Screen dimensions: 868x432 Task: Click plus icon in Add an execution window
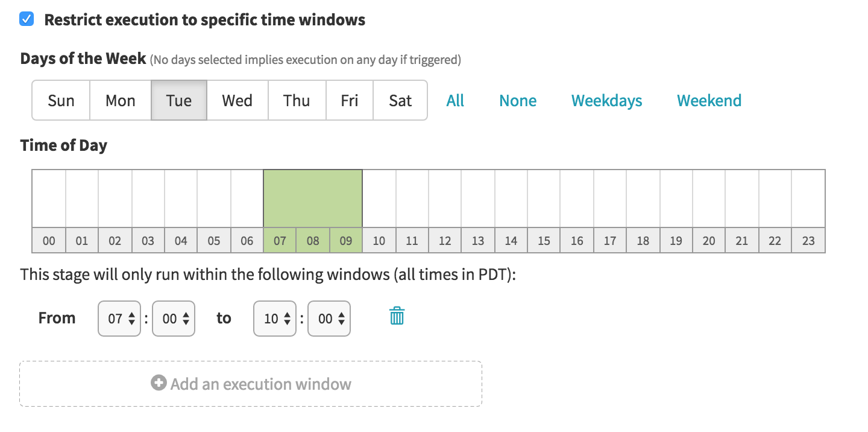[159, 383]
